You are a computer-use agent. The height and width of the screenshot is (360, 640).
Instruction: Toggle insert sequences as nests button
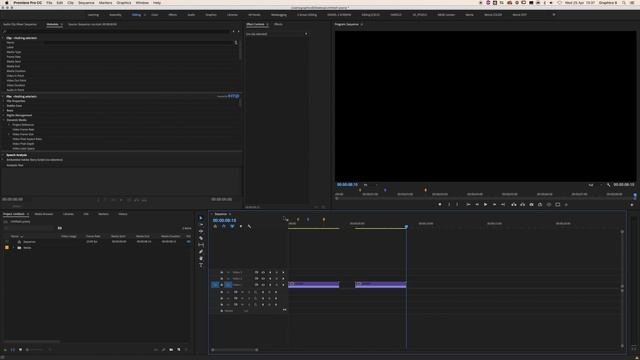(x=215, y=227)
